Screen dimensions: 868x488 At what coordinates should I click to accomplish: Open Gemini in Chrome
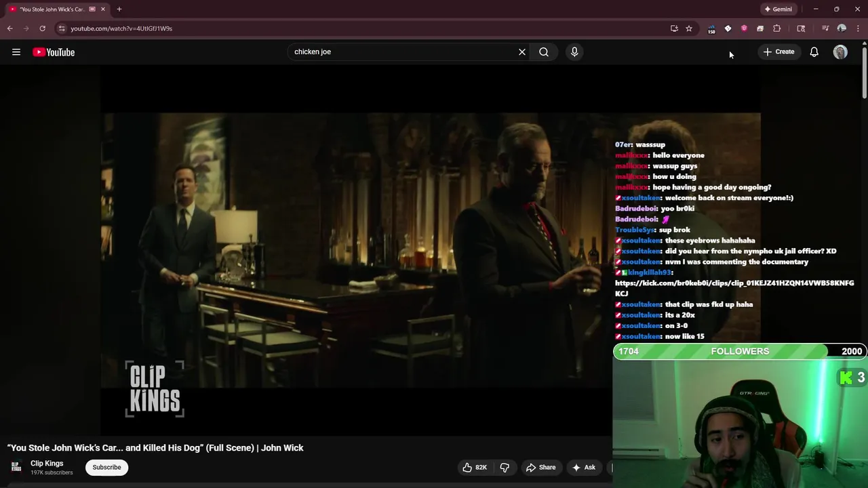(778, 9)
